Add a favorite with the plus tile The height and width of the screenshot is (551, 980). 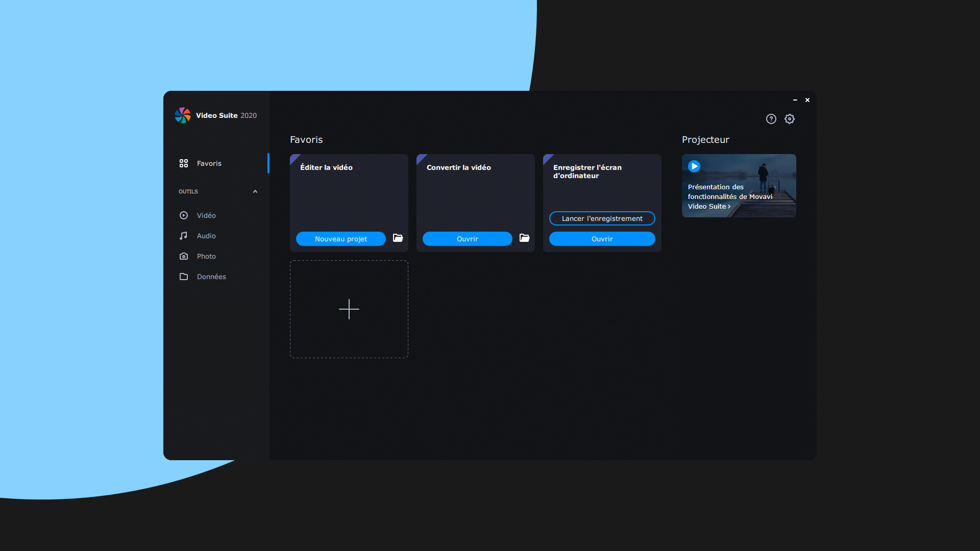(349, 309)
